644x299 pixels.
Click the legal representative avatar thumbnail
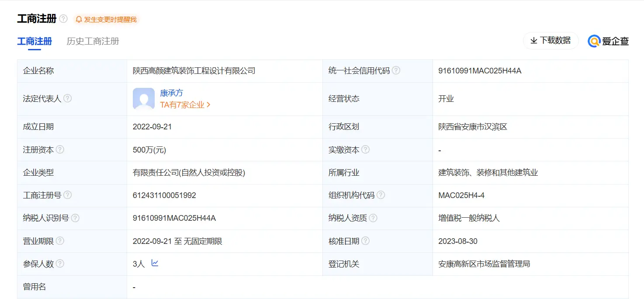coord(144,99)
